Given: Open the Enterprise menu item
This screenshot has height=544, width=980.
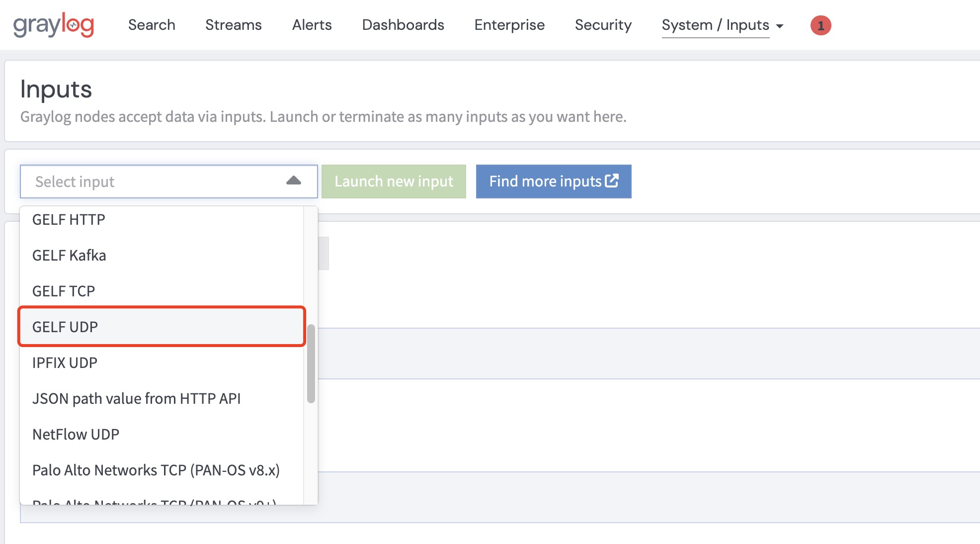Looking at the screenshot, I should (509, 25).
